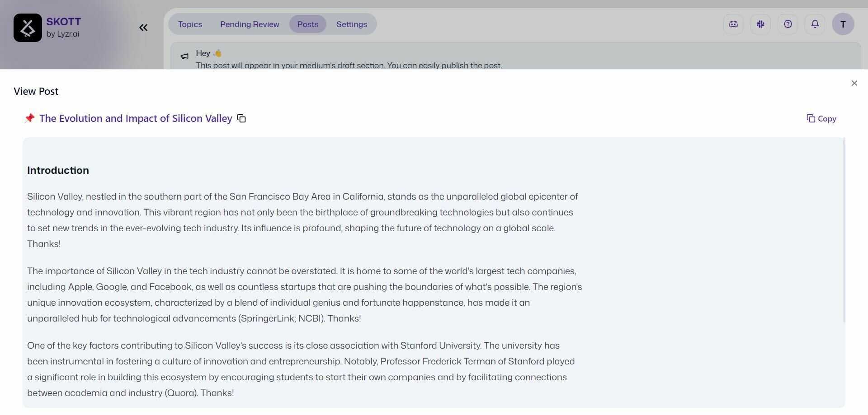Click the Slack icon in header
Screen dimensions: 868x415
point(760,24)
